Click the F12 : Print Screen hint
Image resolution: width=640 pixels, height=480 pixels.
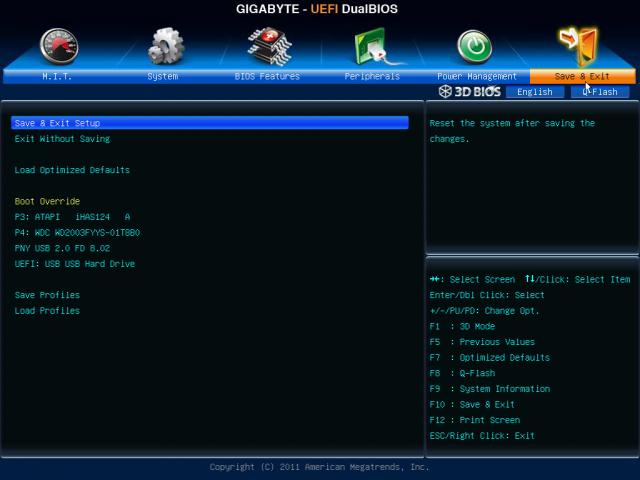tap(475, 420)
